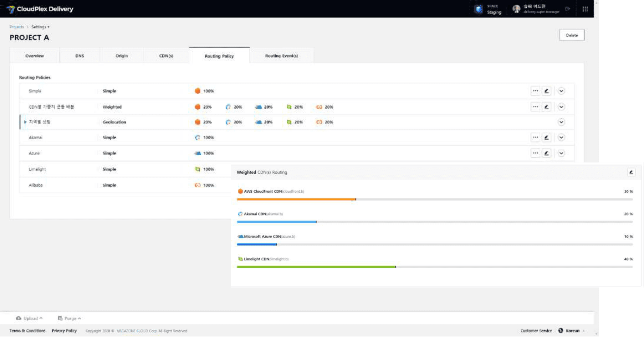Click Alibaba icon in the Alibaba policy row
This screenshot has width=644, height=337.
198,185
